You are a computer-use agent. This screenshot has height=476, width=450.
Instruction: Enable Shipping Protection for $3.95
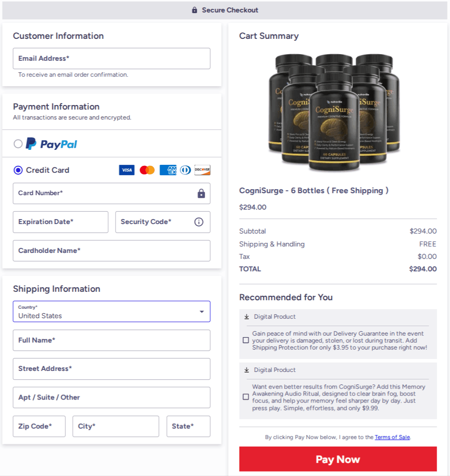pos(245,340)
